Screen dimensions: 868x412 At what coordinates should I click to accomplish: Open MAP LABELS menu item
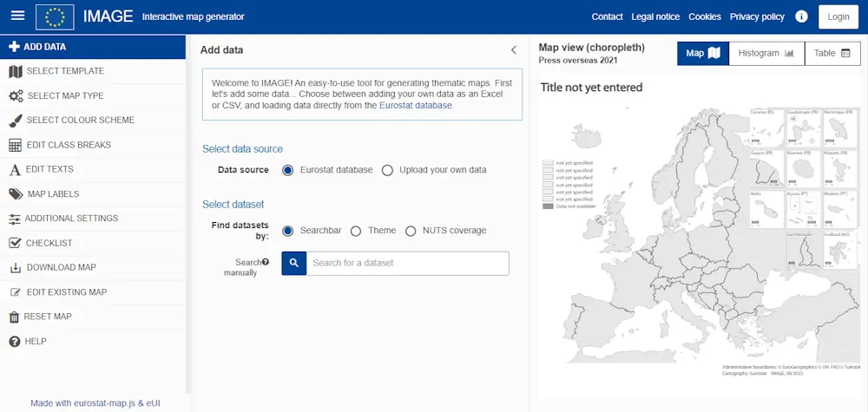(x=93, y=194)
